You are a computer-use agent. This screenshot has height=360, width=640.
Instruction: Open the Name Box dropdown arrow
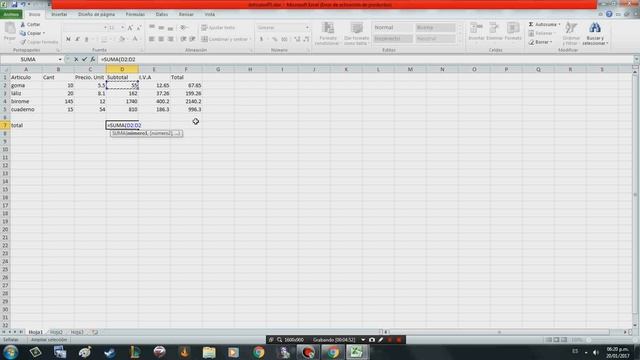(x=60, y=60)
